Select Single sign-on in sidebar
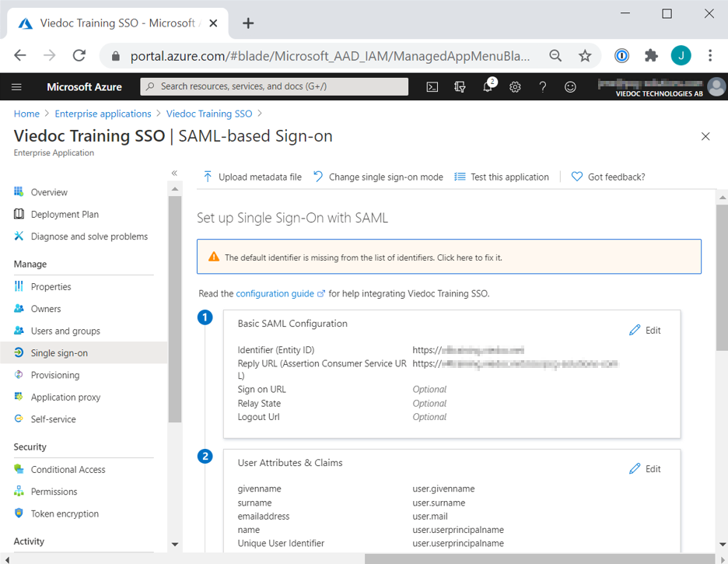This screenshot has width=728, height=564. tap(59, 353)
